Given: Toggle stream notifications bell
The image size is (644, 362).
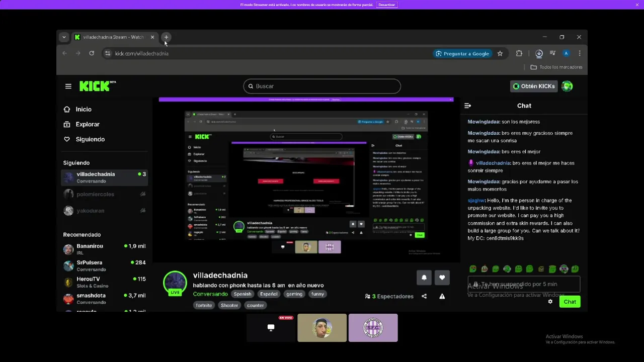Looking at the screenshot, I should click(x=424, y=278).
